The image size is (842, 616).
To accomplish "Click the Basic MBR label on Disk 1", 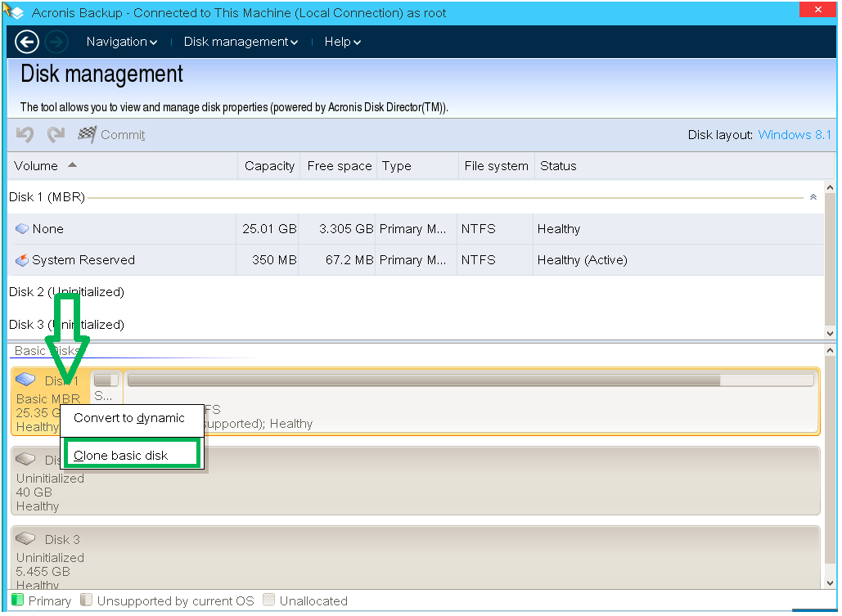I will (x=47, y=398).
